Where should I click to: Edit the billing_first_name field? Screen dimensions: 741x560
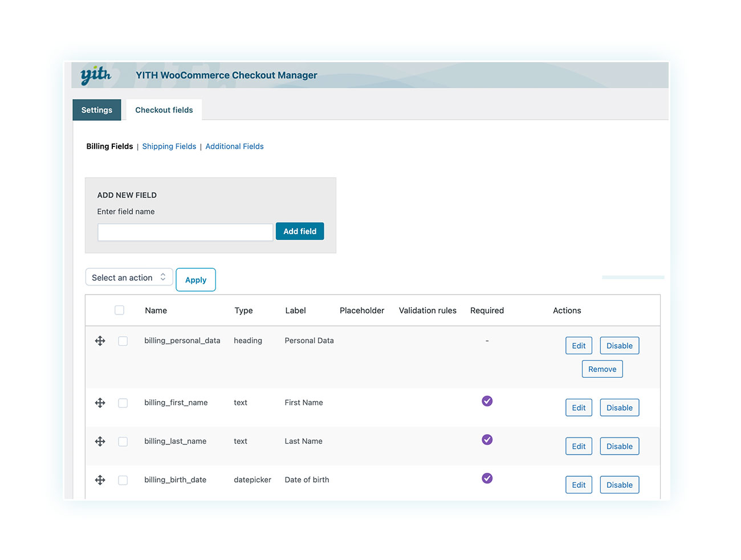click(579, 408)
